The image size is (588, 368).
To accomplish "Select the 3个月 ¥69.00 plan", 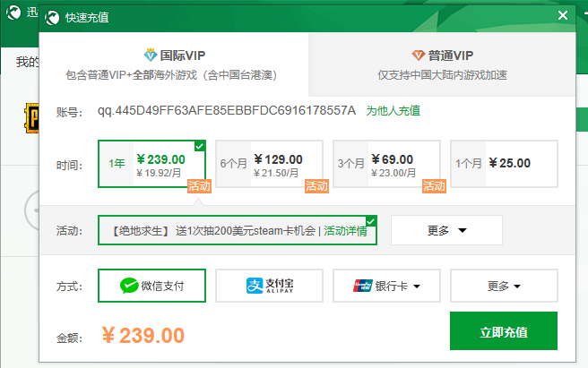I will click(x=386, y=164).
